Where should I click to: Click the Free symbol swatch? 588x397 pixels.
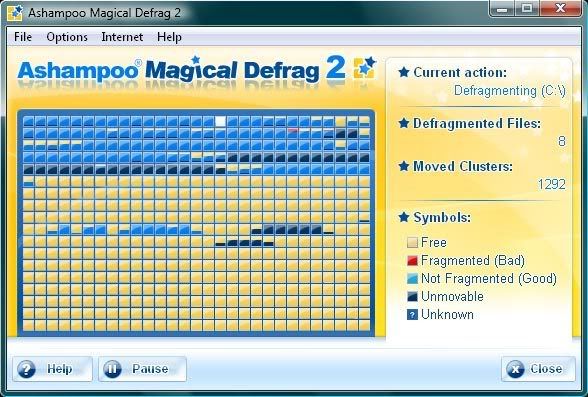pos(412,243)
